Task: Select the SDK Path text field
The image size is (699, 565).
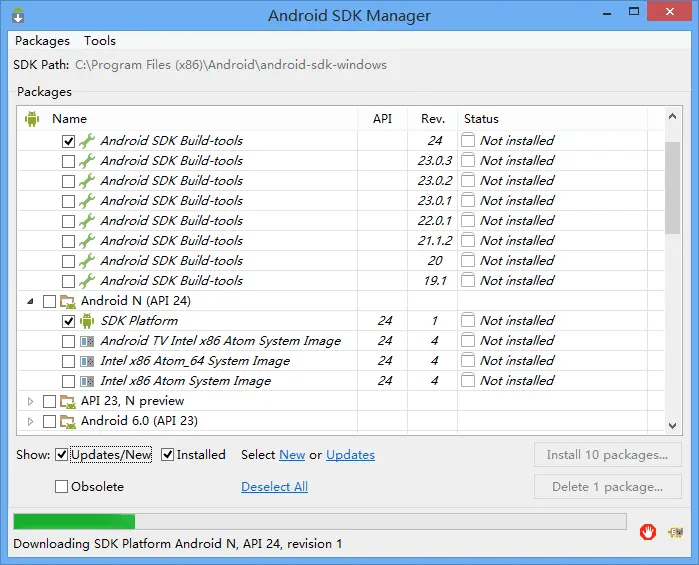Action: click(231, 65)
